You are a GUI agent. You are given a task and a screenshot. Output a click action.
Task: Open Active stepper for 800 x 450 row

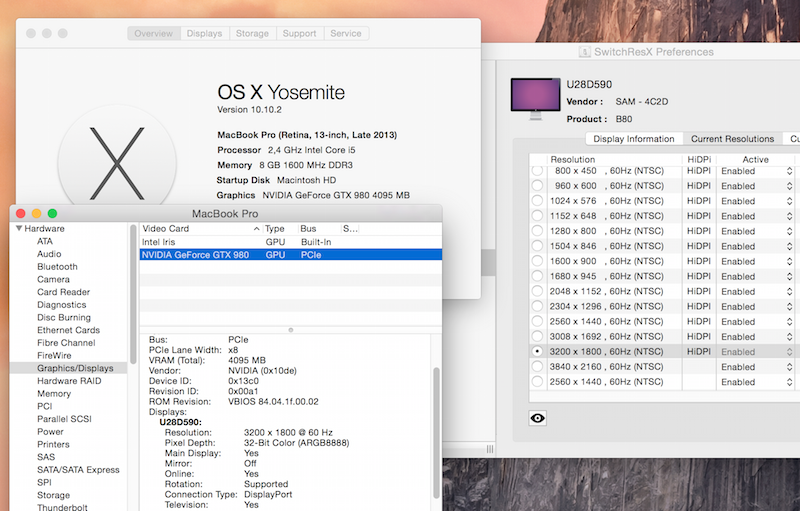coord(789,171)
